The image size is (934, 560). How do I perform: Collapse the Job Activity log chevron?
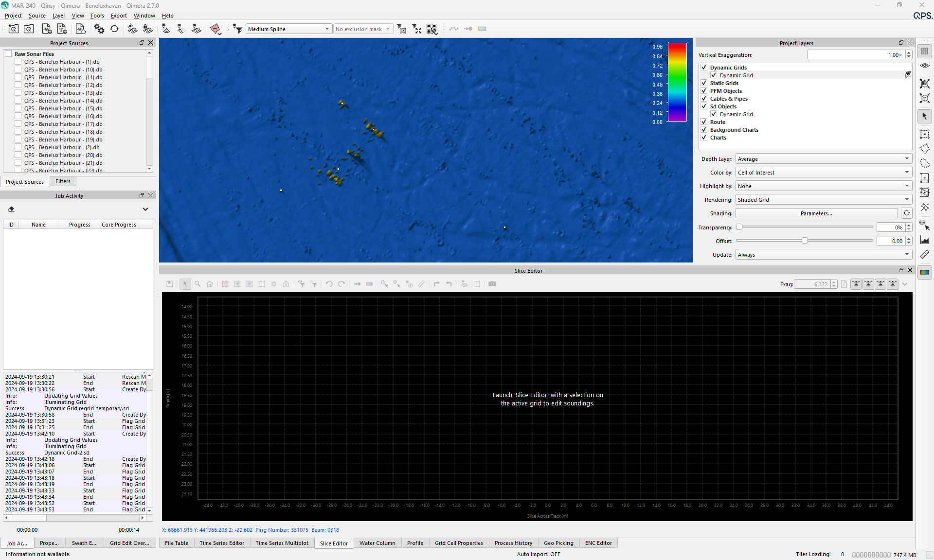(x=145, y=209)
